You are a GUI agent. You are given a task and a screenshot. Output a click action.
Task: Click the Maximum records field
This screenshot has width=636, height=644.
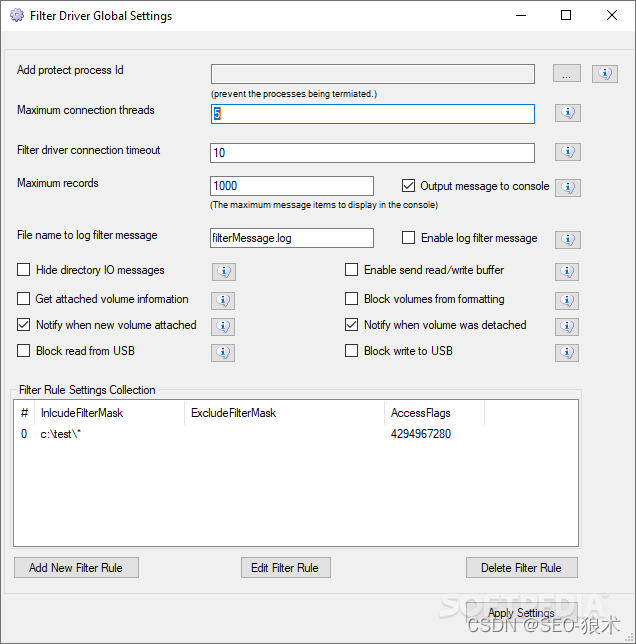point(292,186)
